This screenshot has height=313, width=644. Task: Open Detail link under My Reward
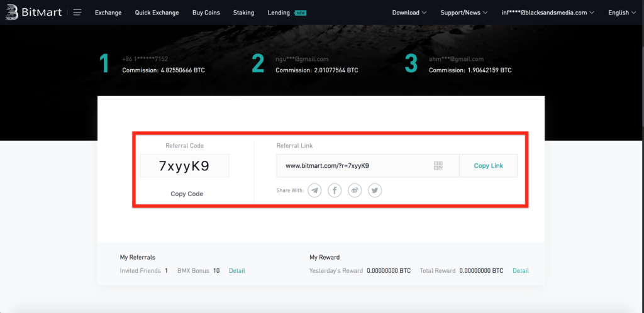coord(521,271)
